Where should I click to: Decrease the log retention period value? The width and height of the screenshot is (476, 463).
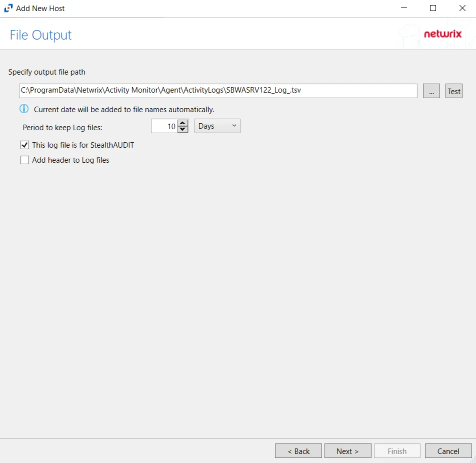(x=182, y=129)
